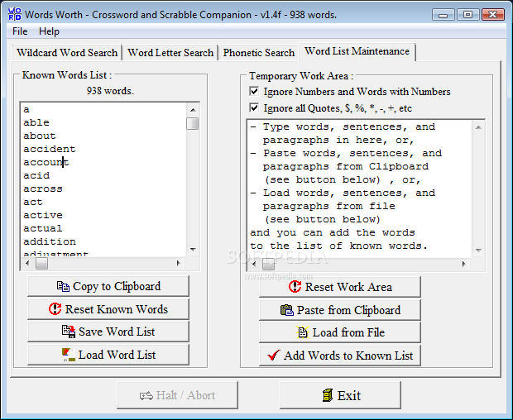Image resolution: width=513 pixels, height=420 pixels.
Task: Click known words vertical scrollbar thumb
Action: [193, 123]
